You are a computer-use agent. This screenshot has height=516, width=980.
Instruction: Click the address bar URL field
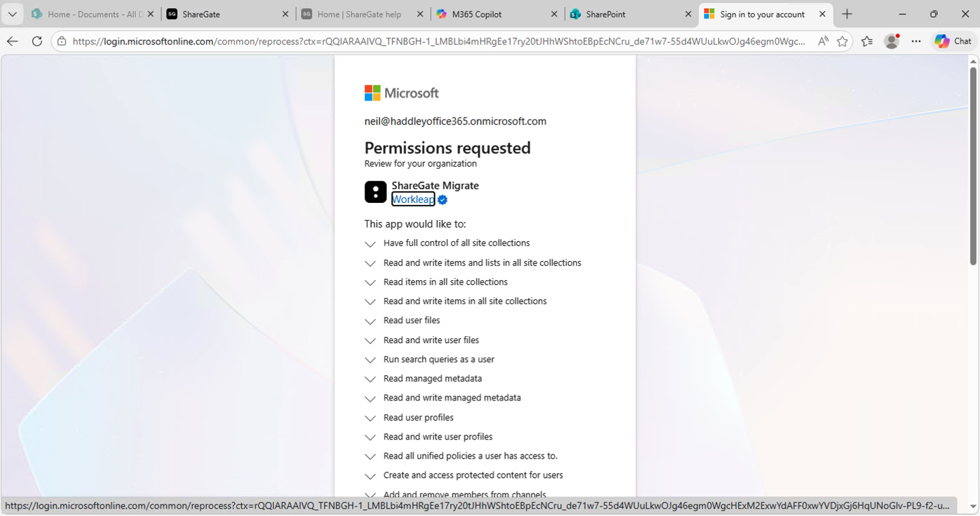[438, 41]
